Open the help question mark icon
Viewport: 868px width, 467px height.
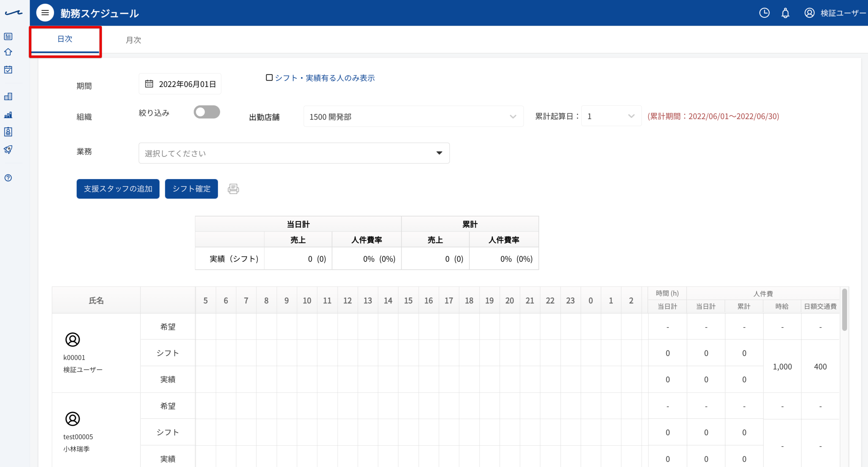coord(8,178)
